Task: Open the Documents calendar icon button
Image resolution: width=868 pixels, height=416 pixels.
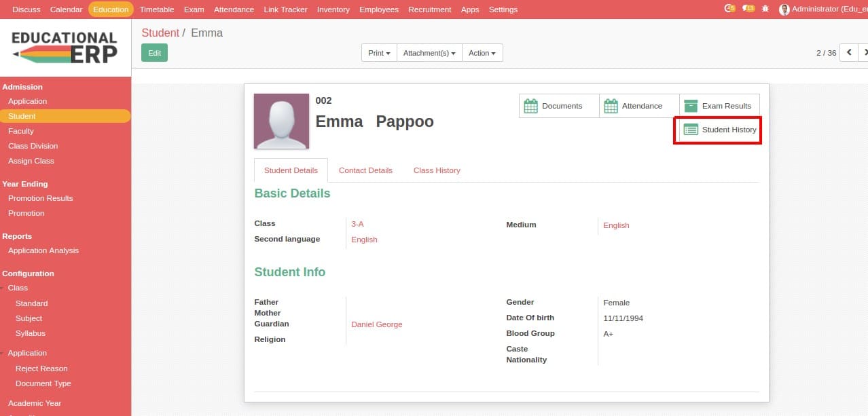Action: 531,106
